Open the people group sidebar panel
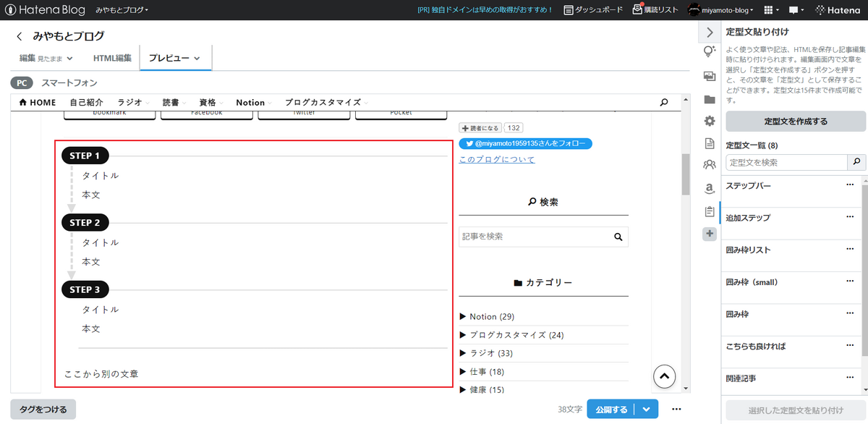Viewport: 868px width, 424px height. click(x=710, y=165)
